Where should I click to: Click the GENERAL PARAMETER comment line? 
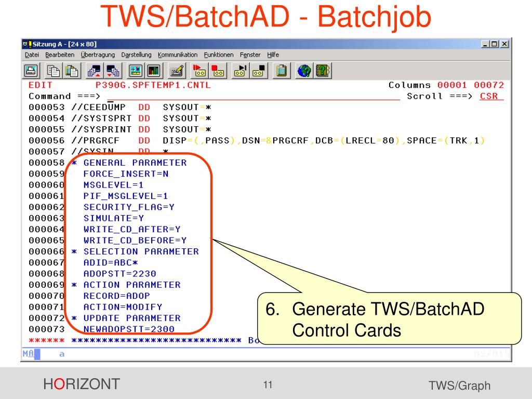click(129, 163)
